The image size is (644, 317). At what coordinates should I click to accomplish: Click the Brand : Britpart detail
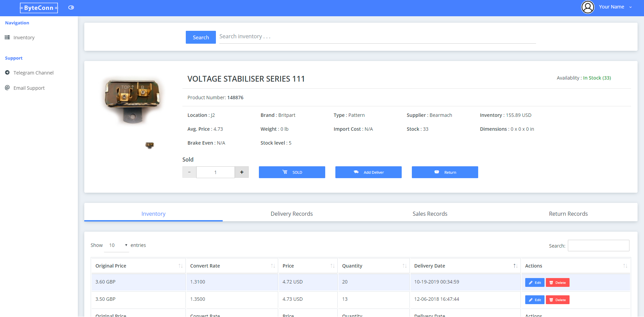coord(278,115)
